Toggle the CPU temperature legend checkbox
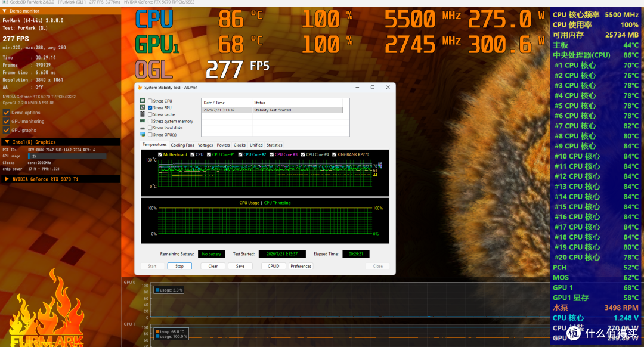 (193, 154)
